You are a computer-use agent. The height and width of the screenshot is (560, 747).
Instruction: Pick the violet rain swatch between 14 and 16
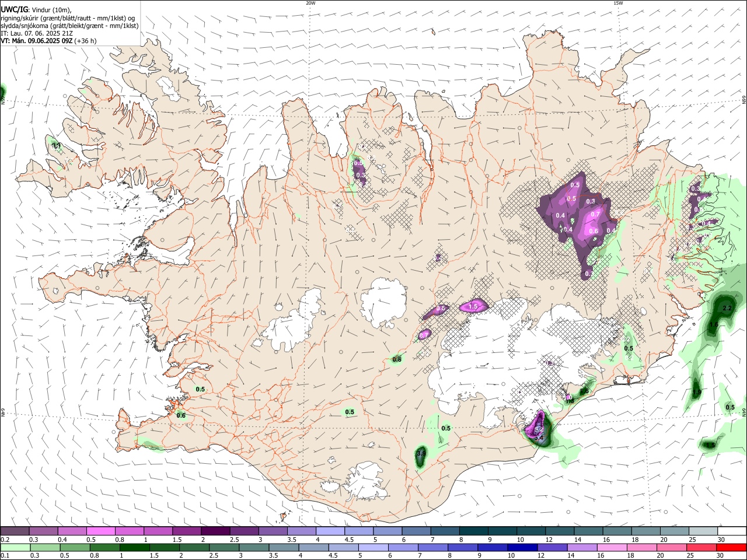point(582,547)
